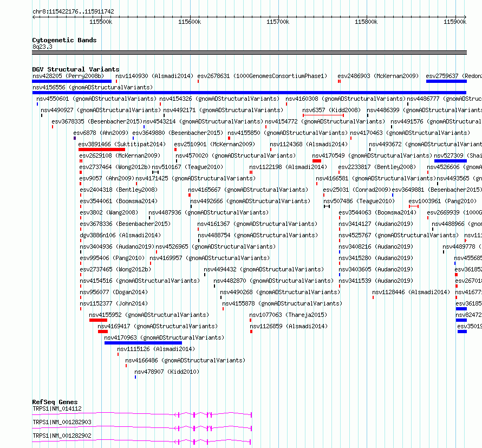Click the blue nsv4170963 bar
The width and height of the screenshot is (482, 448).
pyautogui.click(x=144, y=343)
